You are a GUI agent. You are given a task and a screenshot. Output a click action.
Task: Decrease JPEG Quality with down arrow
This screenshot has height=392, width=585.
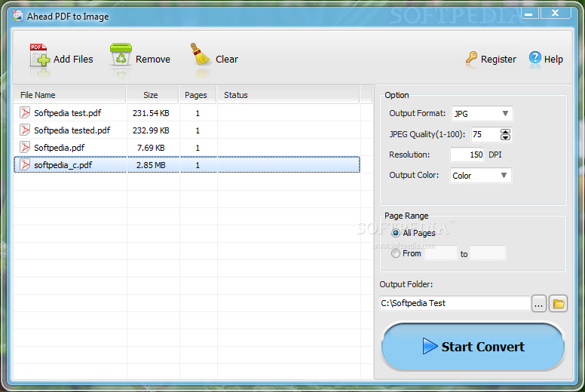(x=505, y=137)
